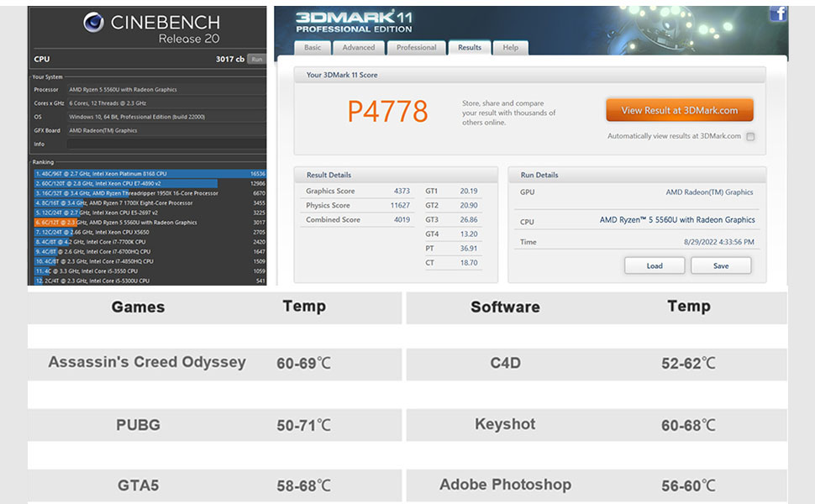Click the Graphics Score value 4373
Image resolution: width=815 pixels, height=504 pixels.
pos(402,192)
